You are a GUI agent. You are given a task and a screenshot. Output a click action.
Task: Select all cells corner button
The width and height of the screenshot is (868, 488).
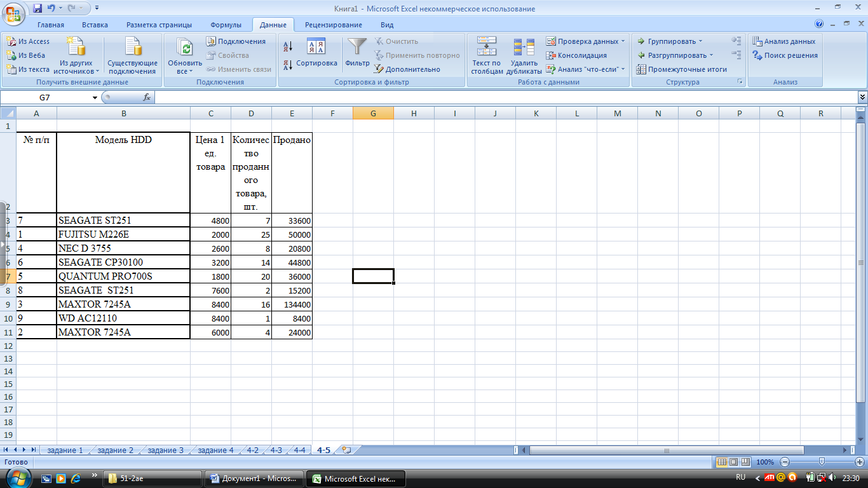coord(8,113)
